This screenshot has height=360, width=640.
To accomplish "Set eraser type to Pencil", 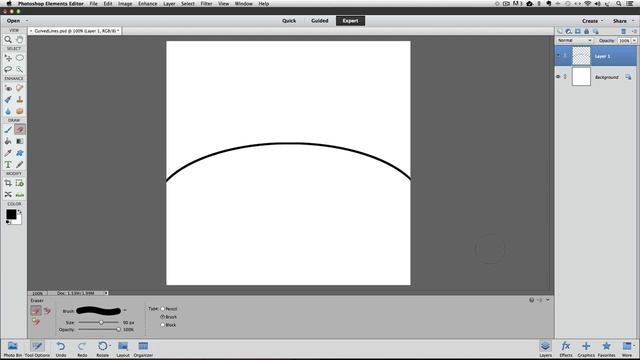I will [x=162, y=309].
